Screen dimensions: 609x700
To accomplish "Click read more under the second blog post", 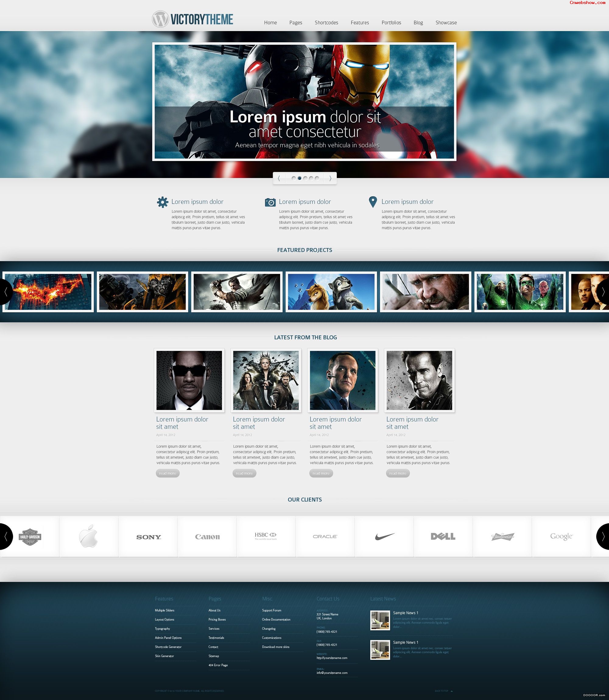I will click(x=244, y=473).
